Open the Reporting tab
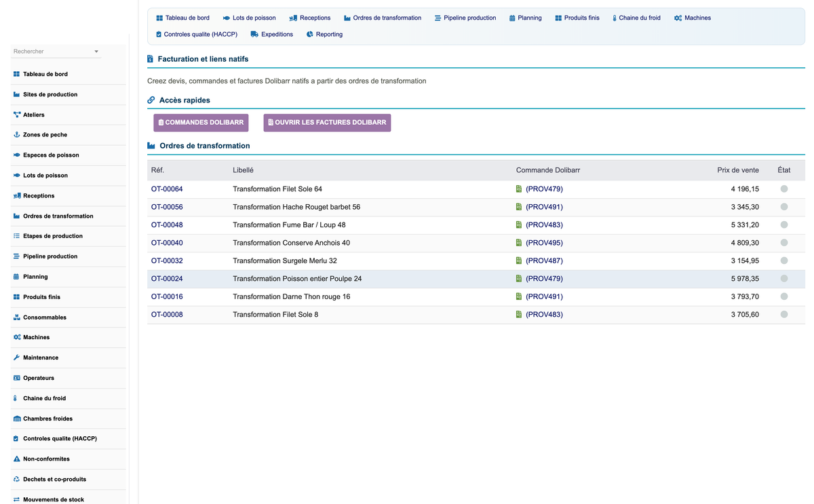Image resolution: width=814 pixels, height=504 pixels. tap(324, 34)
